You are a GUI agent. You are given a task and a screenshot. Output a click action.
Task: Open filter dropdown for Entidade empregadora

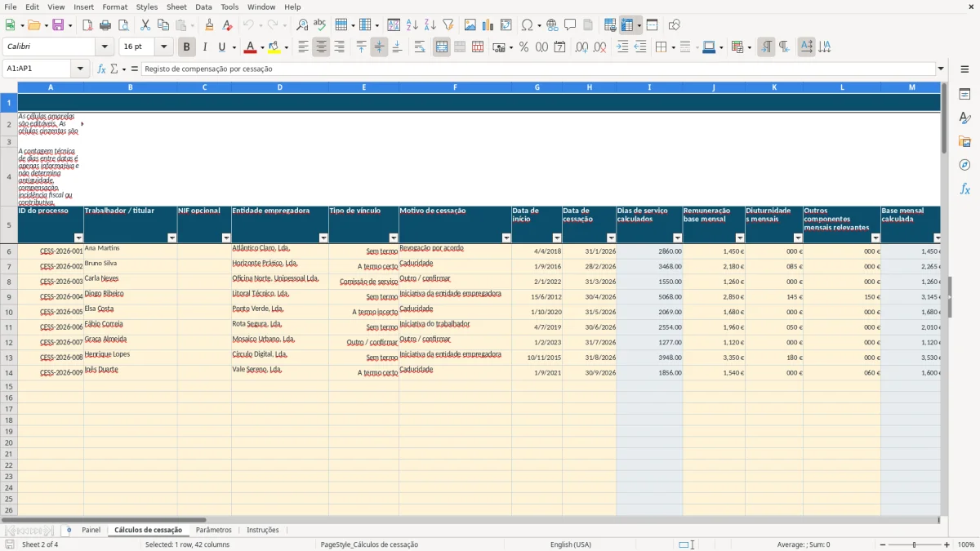coord(323,238)
